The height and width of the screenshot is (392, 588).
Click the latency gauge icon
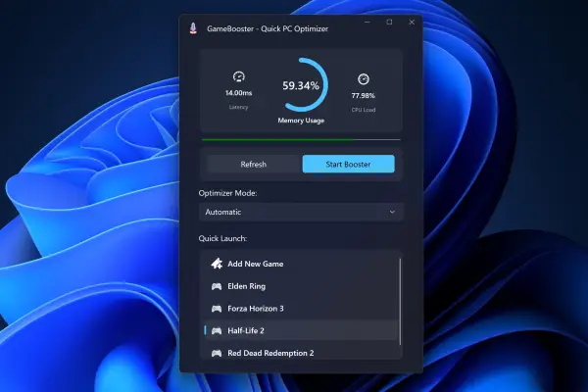[238, 77]
